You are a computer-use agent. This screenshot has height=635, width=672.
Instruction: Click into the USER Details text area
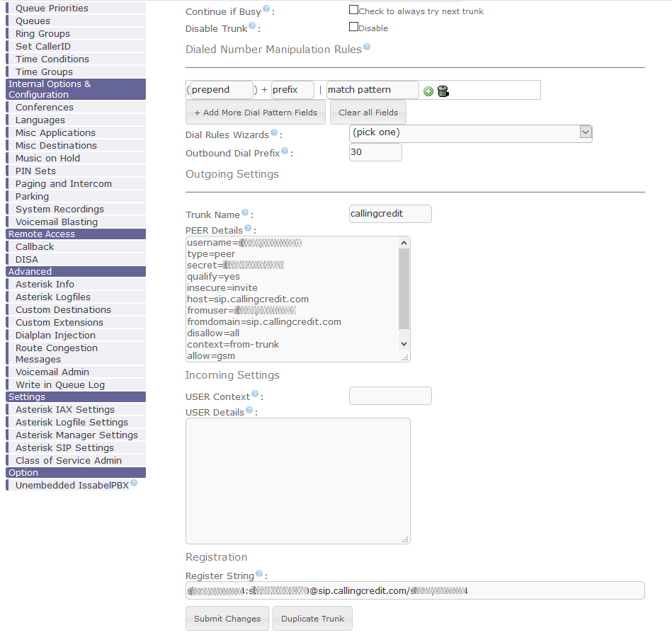click(x=297, y=481)
